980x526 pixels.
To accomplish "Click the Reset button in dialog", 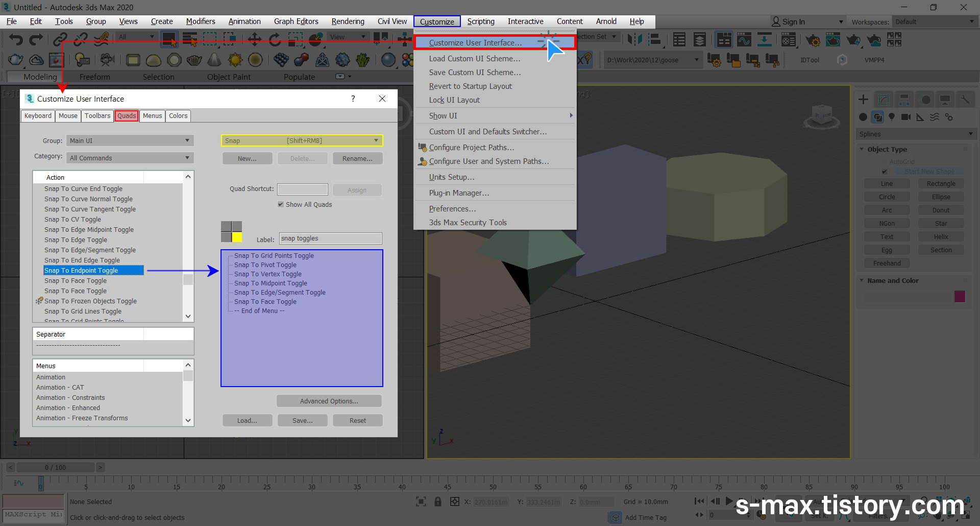I will 357,421.
